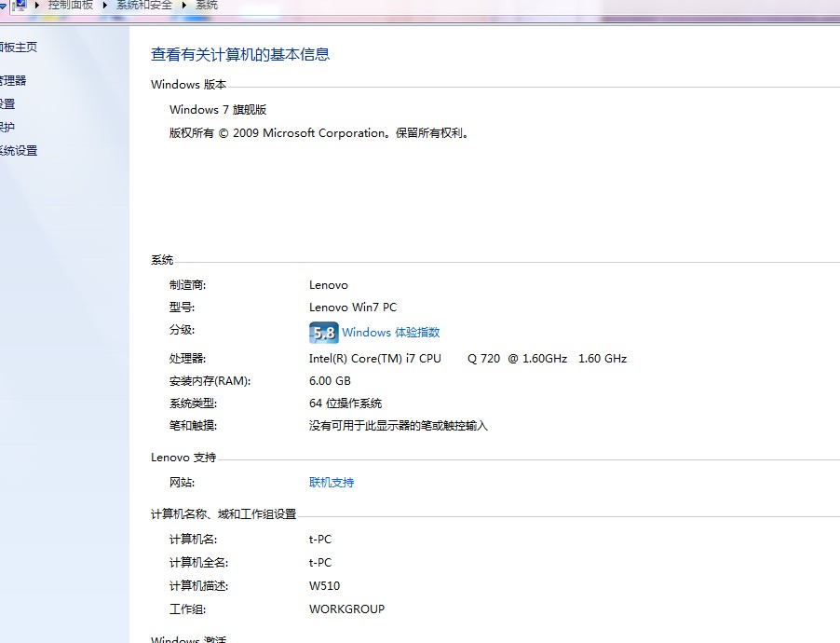Image resolution: width=840 pixels, height=643 pixels.
Task: Click the t-PC value beside 计算机名
Action: point(320,540)
